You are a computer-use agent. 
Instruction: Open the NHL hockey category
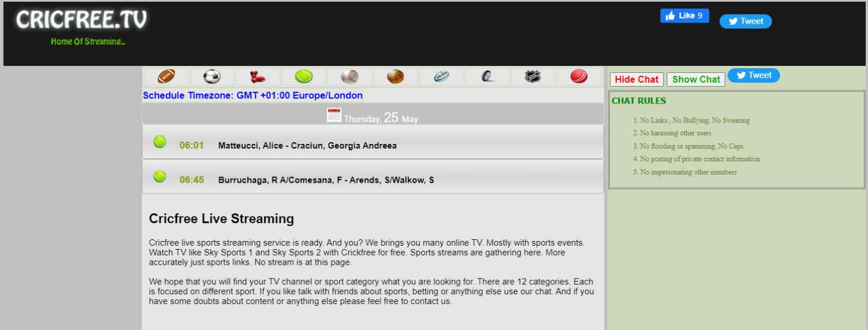(x=532, y=76)
